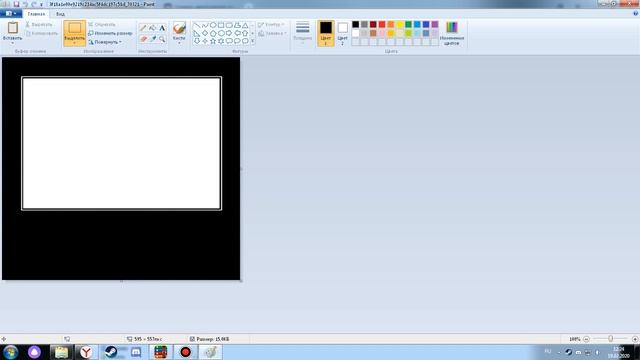Switch to the Вид ribbon tab
The height and width of the screenshot is (360, 640).
coord(60,14)
